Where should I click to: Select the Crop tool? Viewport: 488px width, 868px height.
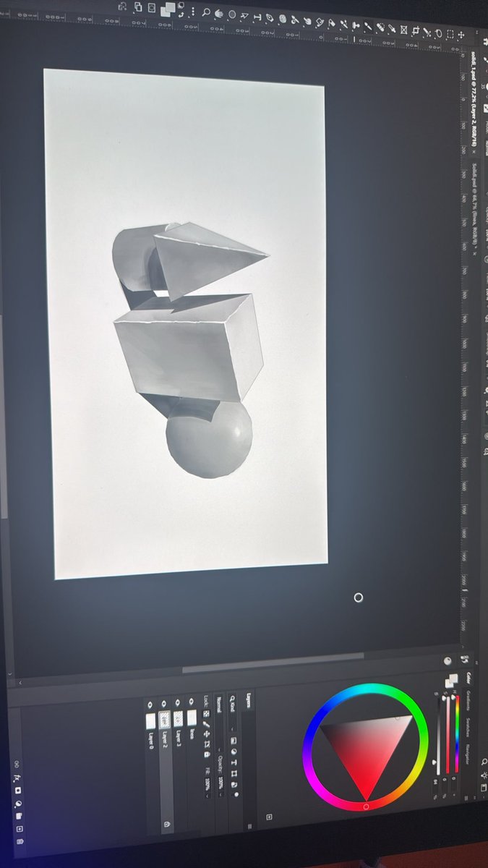pyautogui.click(x=415, y=30)
